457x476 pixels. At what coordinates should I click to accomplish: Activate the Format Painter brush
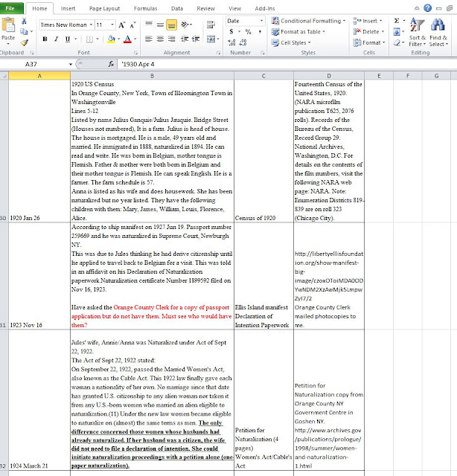[x=25, y=42]
